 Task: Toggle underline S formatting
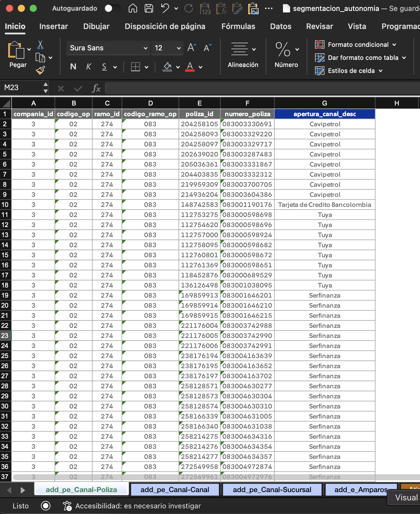pos(104,67)
